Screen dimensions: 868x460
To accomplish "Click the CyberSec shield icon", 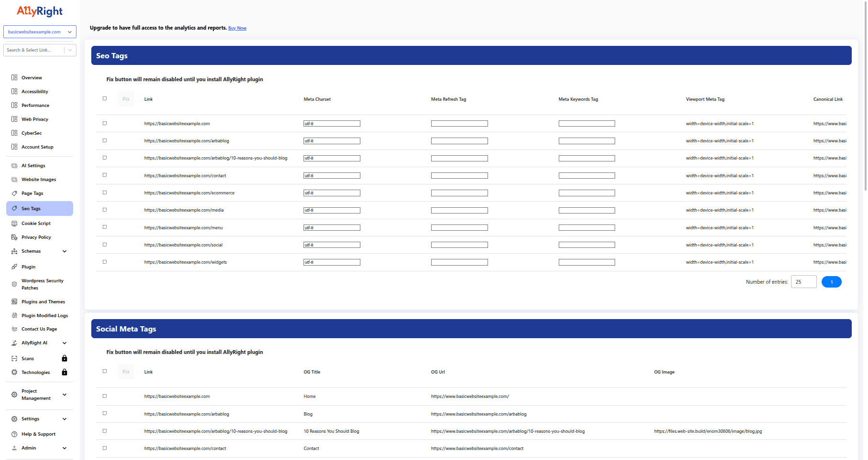I will (14, 133).
